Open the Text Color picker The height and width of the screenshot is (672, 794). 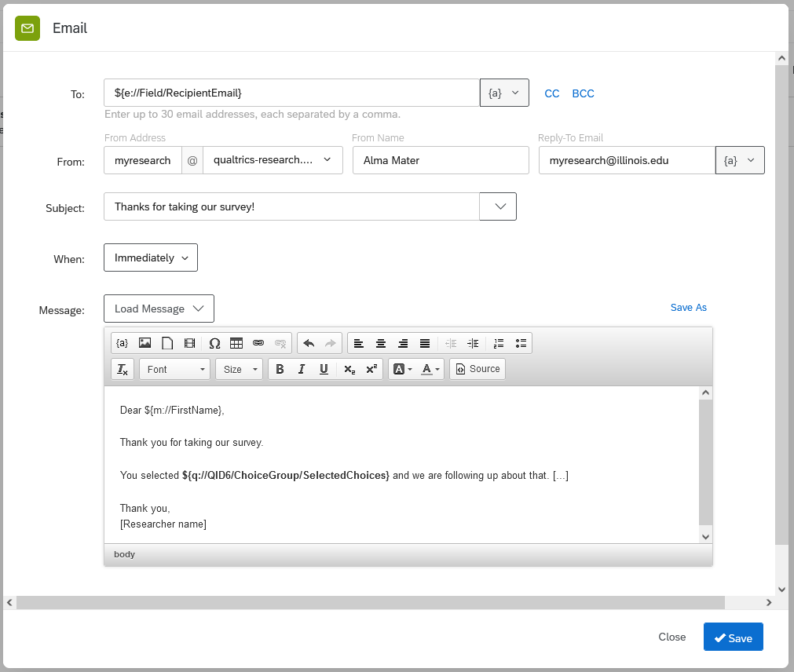[x=430, y=369]
